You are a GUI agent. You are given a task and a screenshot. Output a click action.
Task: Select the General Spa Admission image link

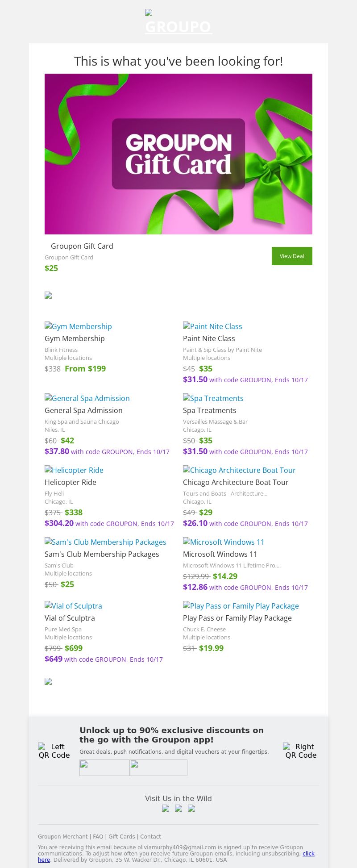[x=87, y=398]
